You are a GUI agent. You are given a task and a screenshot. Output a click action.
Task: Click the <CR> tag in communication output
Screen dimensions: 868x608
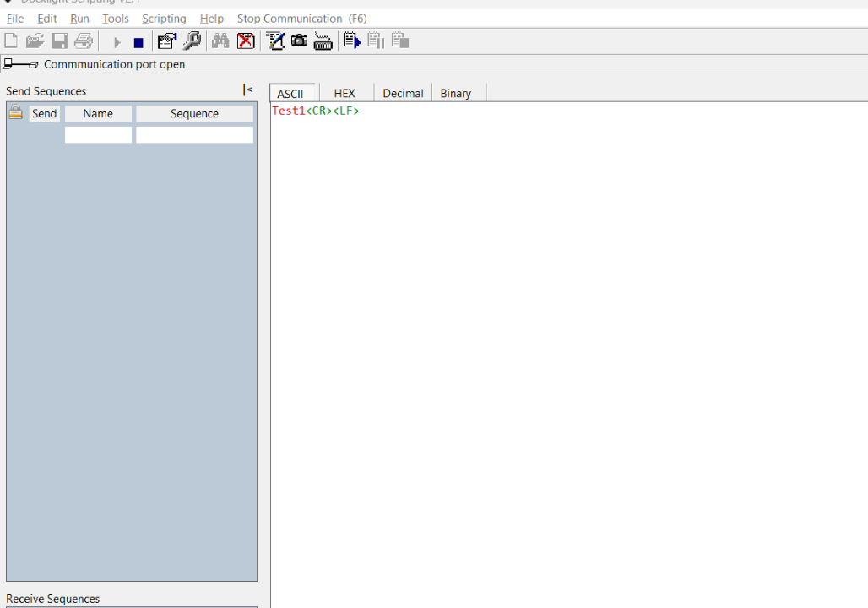point(319,111)
